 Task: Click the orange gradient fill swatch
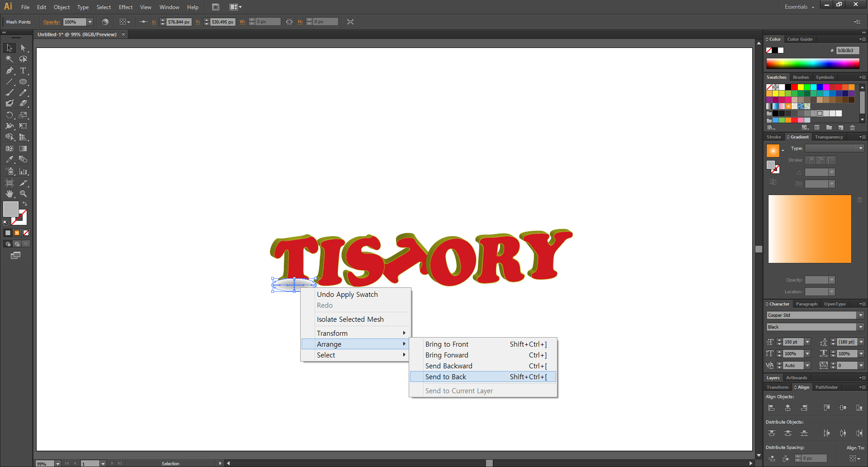773,150
